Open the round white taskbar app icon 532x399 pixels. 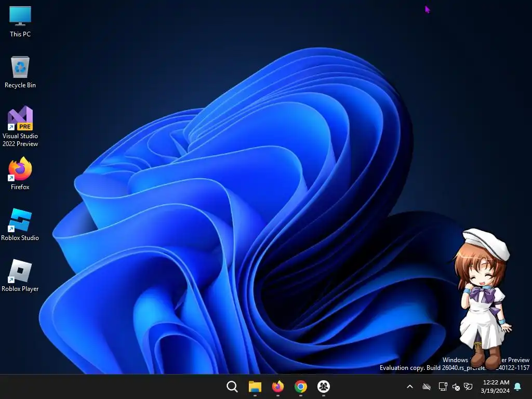click(323, 387)
